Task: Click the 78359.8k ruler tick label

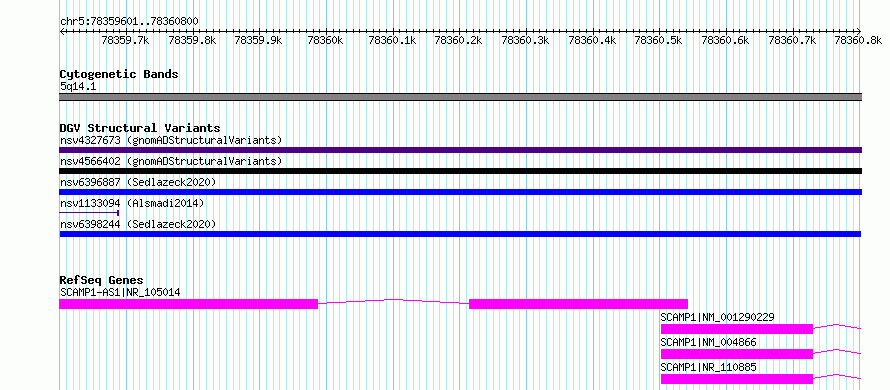Action: tap(192, 40)
